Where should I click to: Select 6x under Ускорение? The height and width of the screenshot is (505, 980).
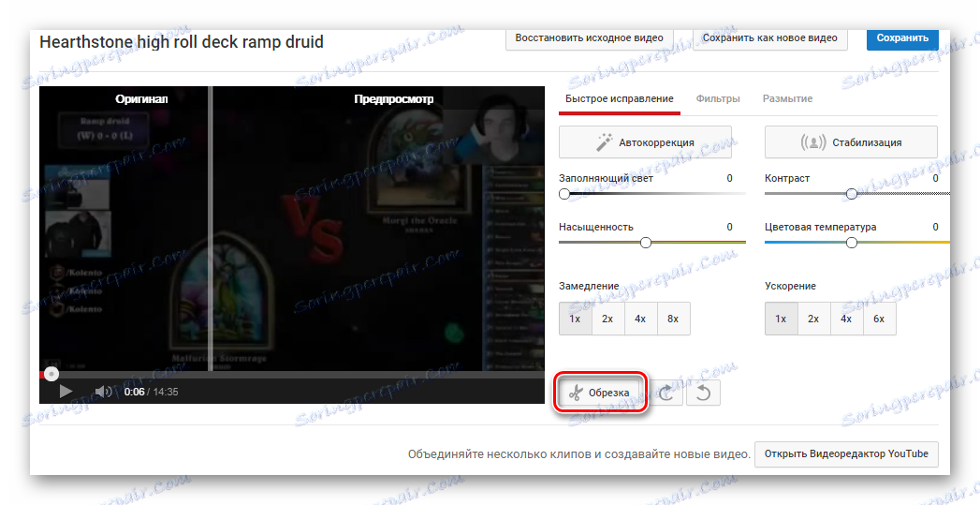pyautogui.click(x=879, y=319)
